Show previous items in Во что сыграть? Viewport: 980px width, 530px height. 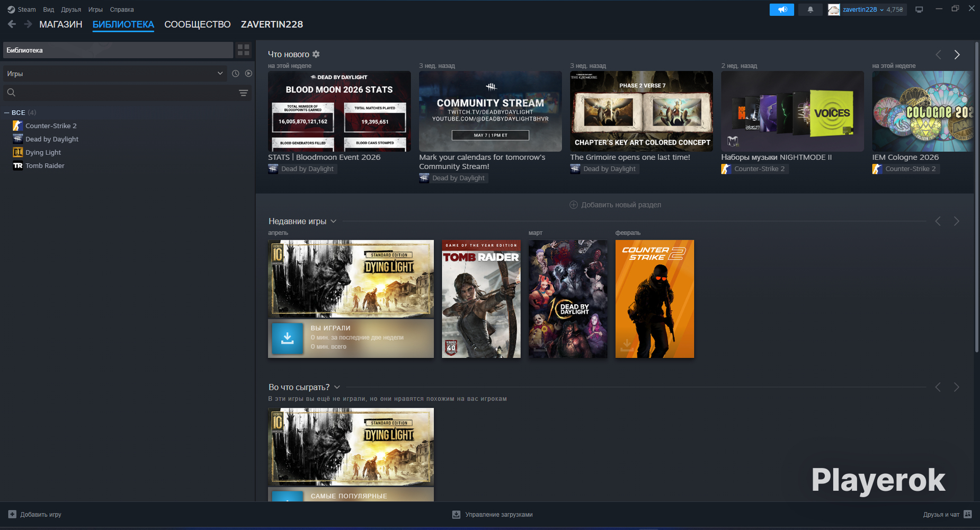[938, 387]
